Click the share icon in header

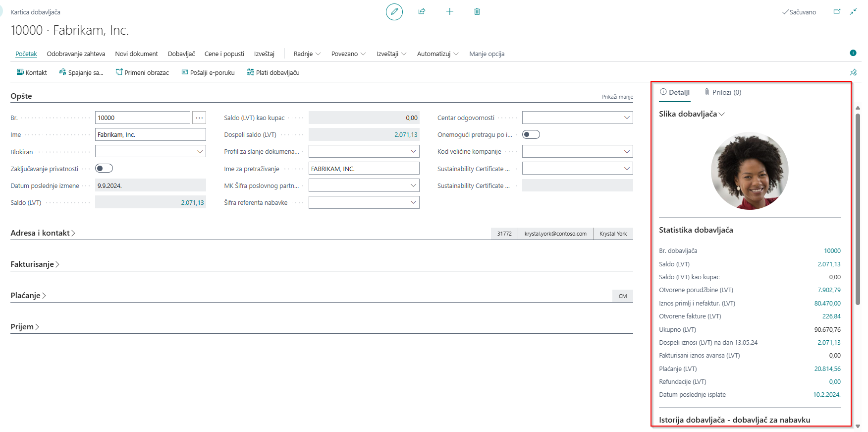point(422,11)
